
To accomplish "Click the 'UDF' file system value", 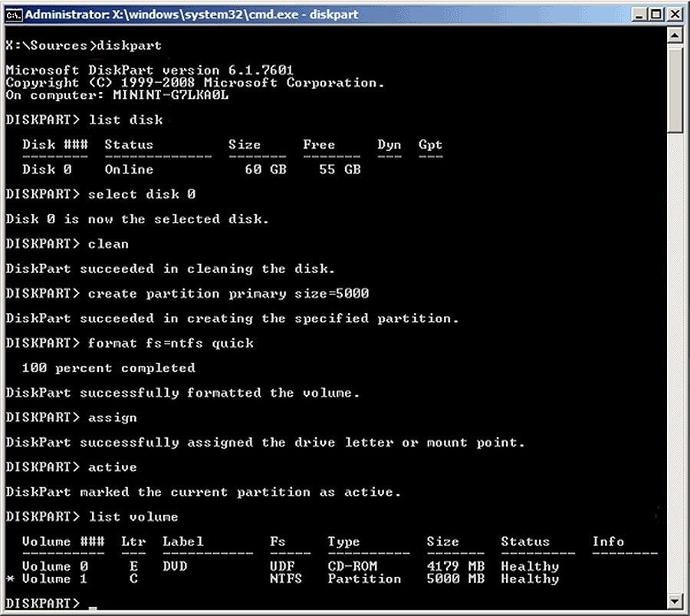I will pyautogui.click(x=282, y=566).
